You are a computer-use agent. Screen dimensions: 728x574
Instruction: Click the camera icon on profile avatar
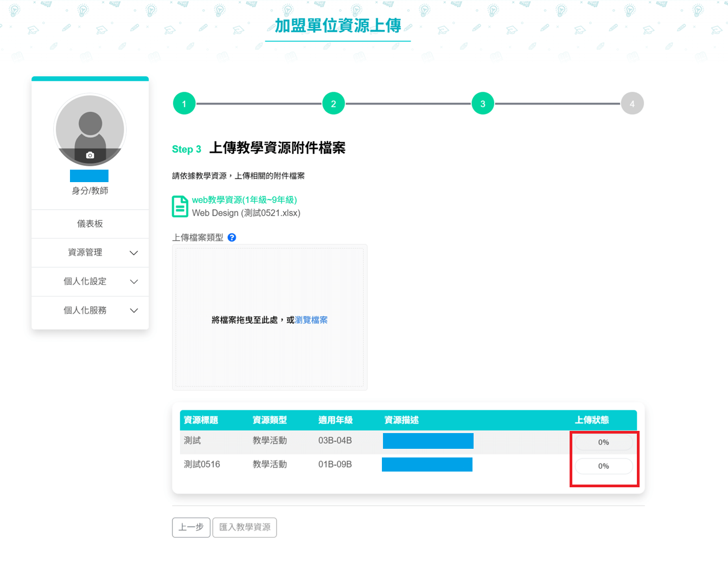click(x=90, y=155)
